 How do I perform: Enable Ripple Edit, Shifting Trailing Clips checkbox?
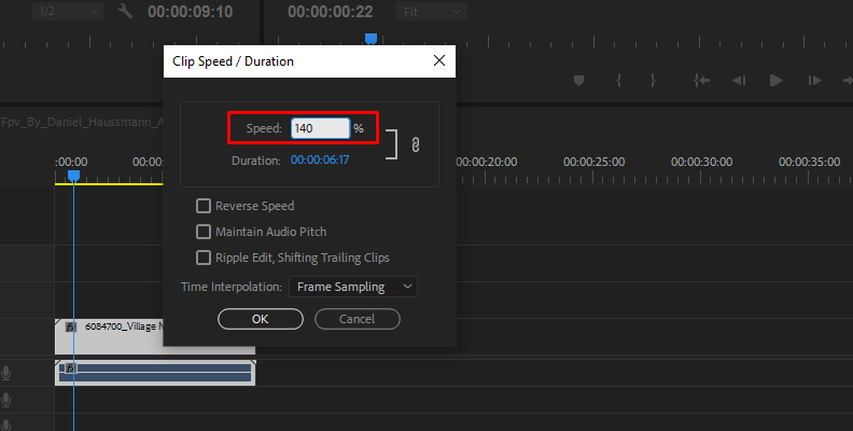coord(203,257)
